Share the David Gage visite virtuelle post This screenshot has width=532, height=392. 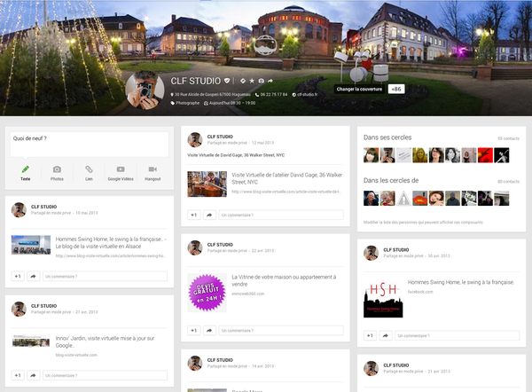coord(209,215)
